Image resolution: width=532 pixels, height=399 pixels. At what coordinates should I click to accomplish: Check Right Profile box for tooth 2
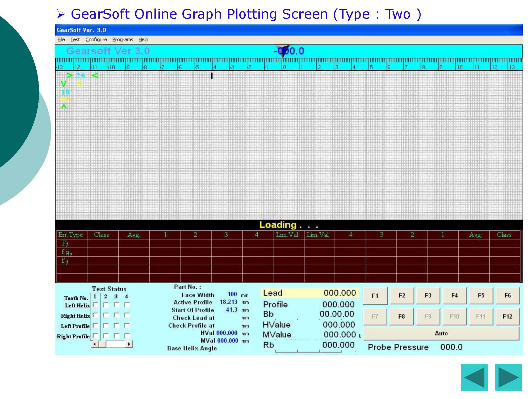106,336
